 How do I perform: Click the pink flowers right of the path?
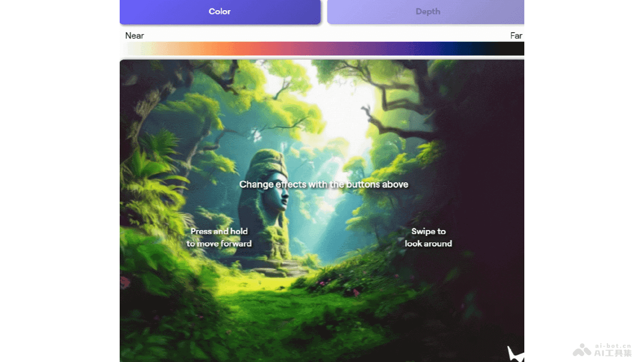(x=354, y=292)
